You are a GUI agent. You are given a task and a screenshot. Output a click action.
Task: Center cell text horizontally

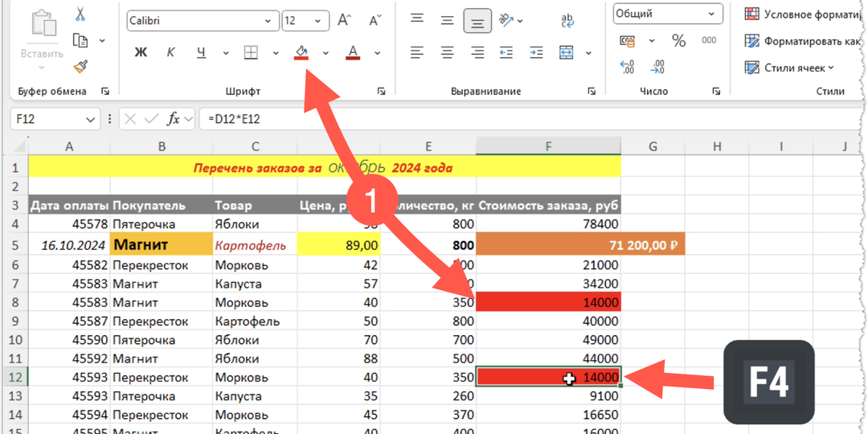[x=448, y=52]
